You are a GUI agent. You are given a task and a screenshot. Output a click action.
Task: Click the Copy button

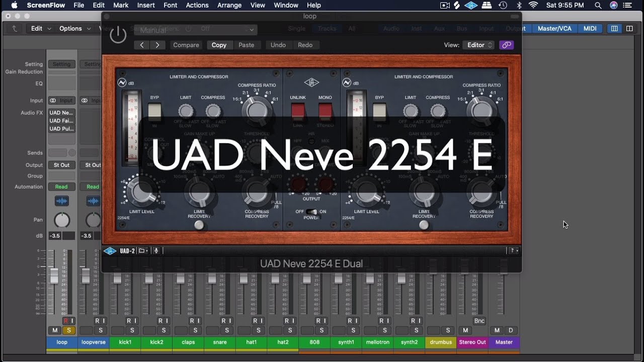219,45
